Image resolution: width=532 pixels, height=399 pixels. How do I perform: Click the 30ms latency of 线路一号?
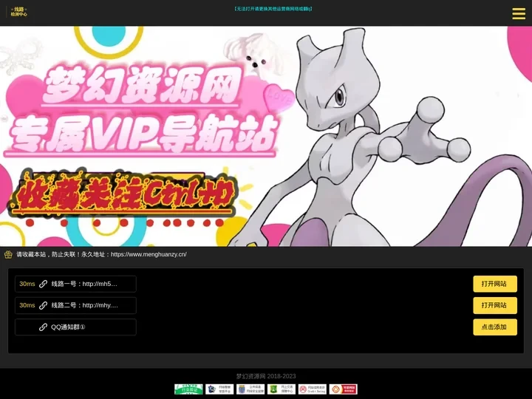(x=27, y=284)
